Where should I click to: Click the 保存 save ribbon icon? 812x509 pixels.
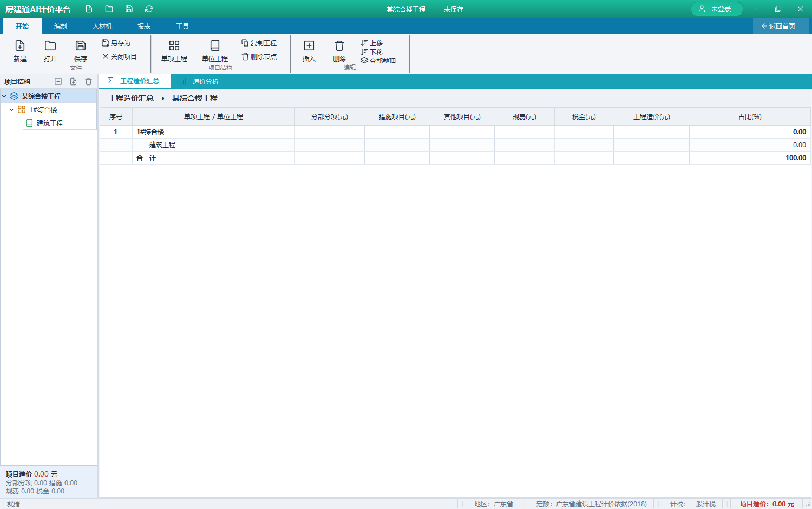81,51
